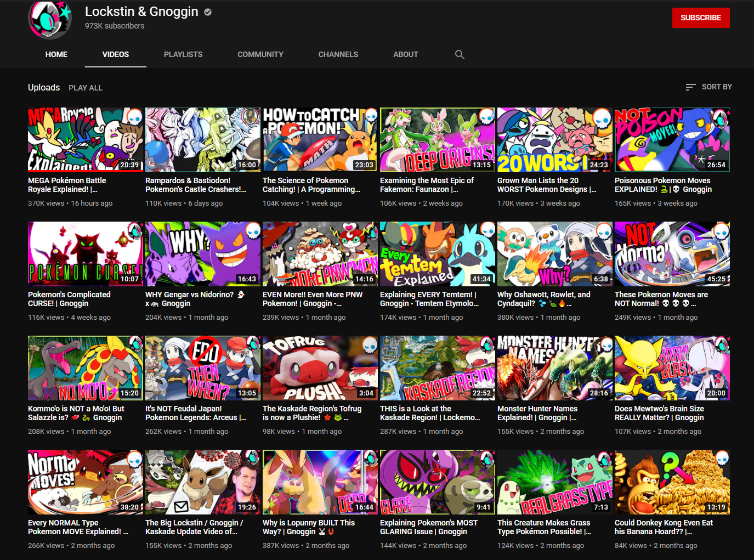
Task: Click Play All uploads
Action: click(86, 88)
